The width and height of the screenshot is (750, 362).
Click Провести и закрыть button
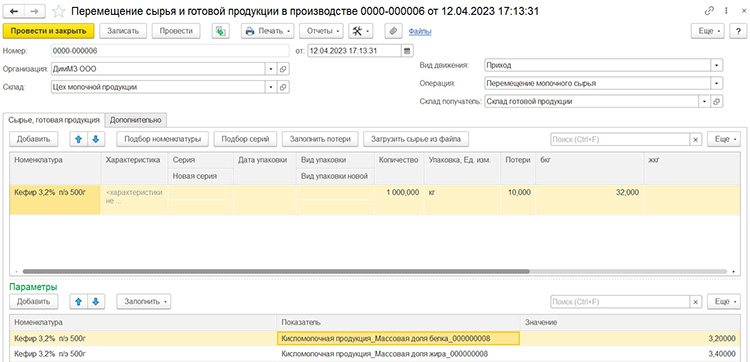tap(48, 31)
